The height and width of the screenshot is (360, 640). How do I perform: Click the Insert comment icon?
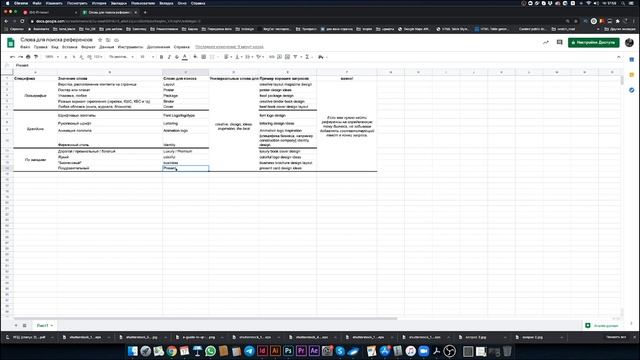coord(280,57)
